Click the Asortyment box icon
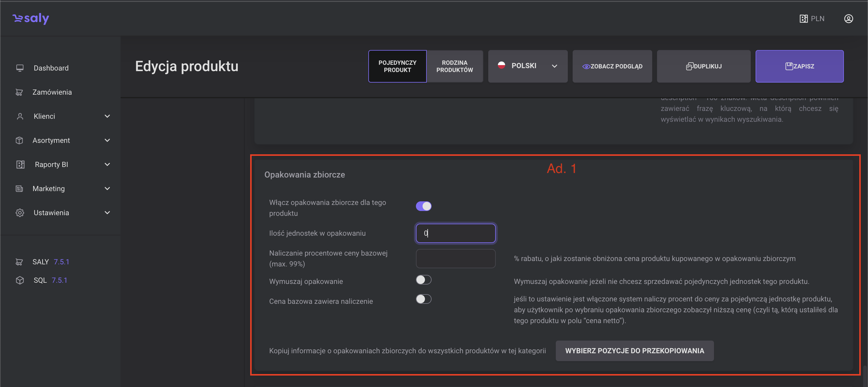The width and height of the screenshot is (868, 387). point(19,140)
